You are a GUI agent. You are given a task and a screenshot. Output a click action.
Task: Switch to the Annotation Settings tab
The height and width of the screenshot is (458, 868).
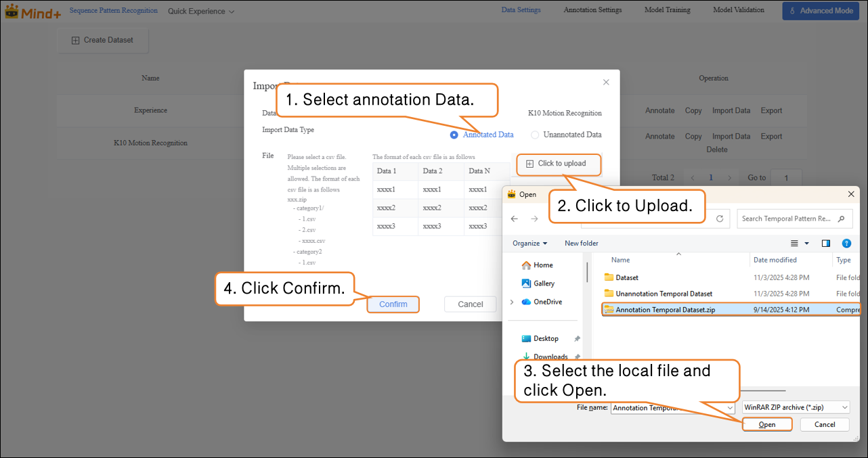tap(592, 10)
